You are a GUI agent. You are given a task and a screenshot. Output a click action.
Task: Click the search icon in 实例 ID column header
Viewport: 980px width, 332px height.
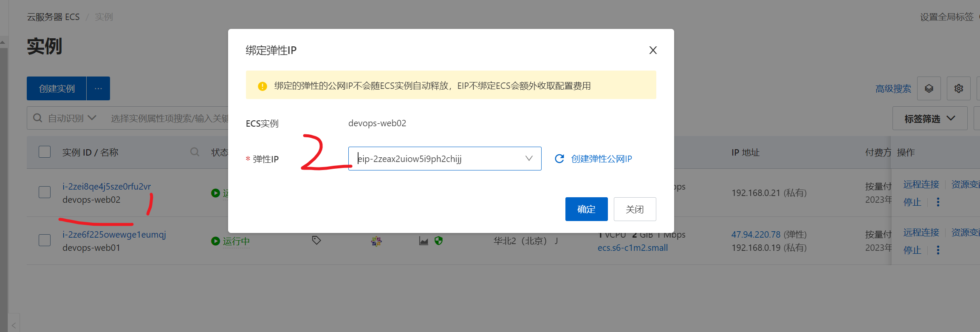click(x=195, y=152)
